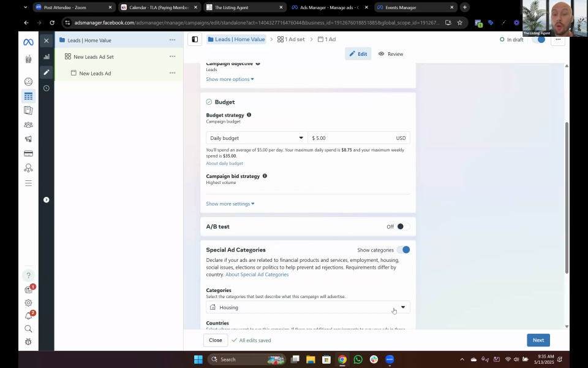Viewport: 588px width, 368px height.
Task: Open more options for Leads | Home Value
Action: (x=172, y=40)
